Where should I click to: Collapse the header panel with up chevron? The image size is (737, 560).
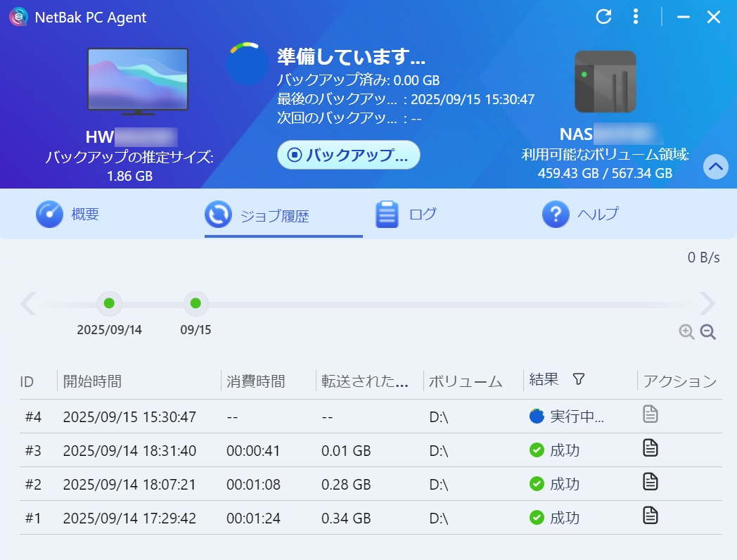[x=715, y=167]
